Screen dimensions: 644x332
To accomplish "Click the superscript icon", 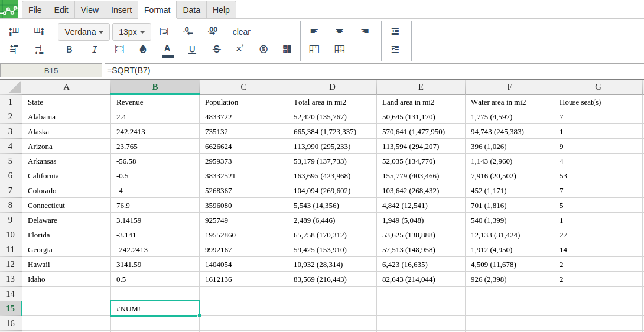I will (x=240, y=49).
